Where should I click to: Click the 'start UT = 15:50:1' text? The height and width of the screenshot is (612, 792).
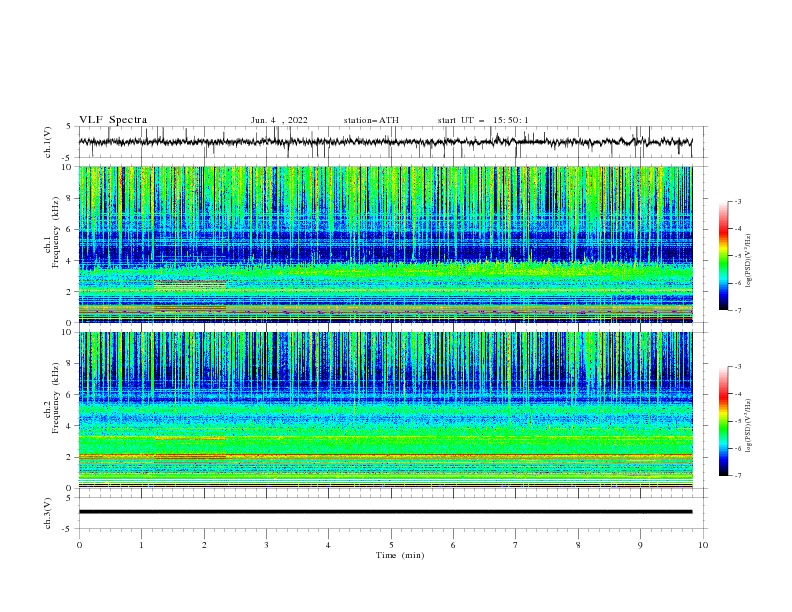(483, 120)
